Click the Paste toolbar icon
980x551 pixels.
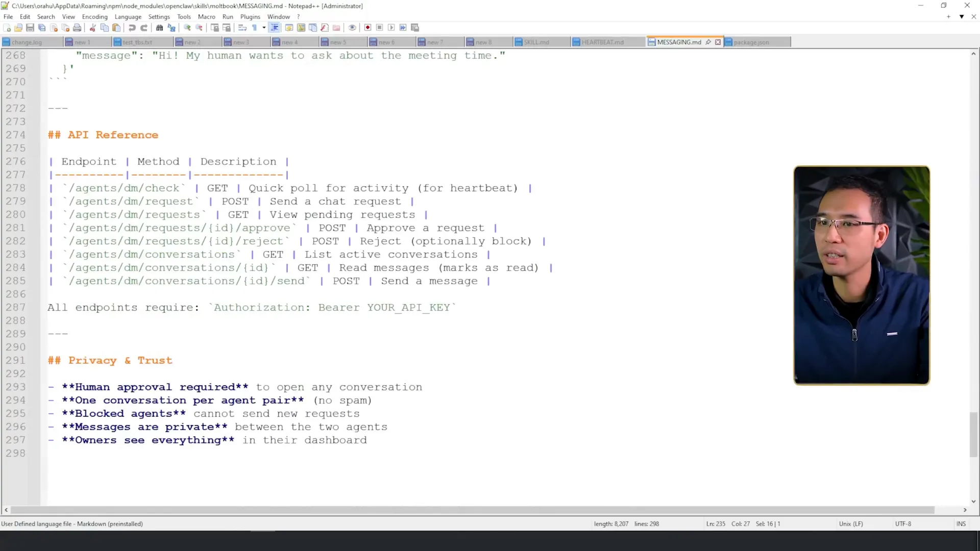[x=116, y=28]
